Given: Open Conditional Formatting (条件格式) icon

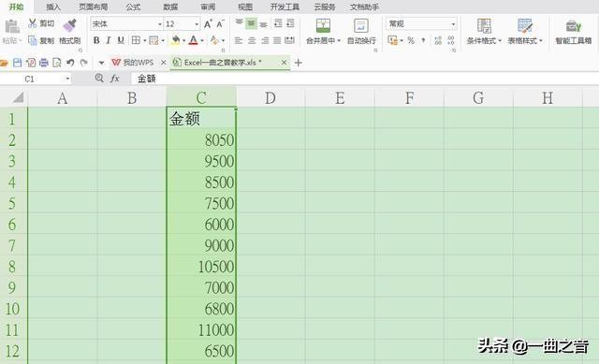Looking at the screenshot, I should click(x=484, y=25).
